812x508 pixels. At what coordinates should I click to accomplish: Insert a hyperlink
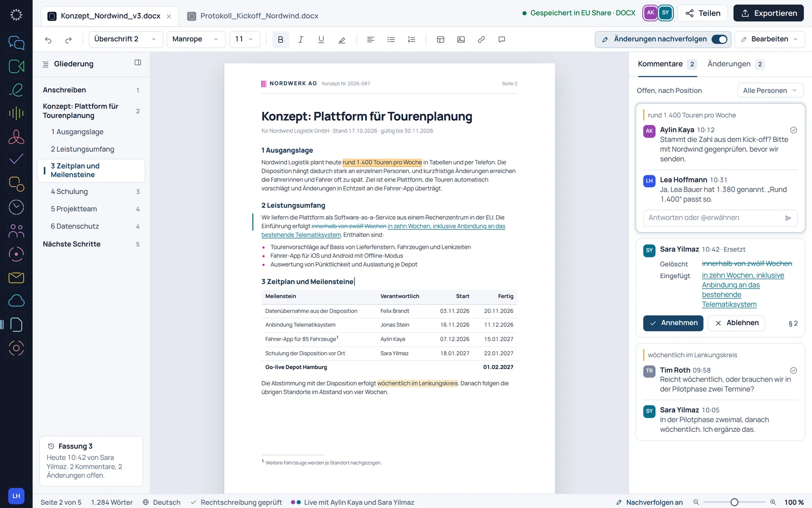pyautogui.click(x=481, y=39)
